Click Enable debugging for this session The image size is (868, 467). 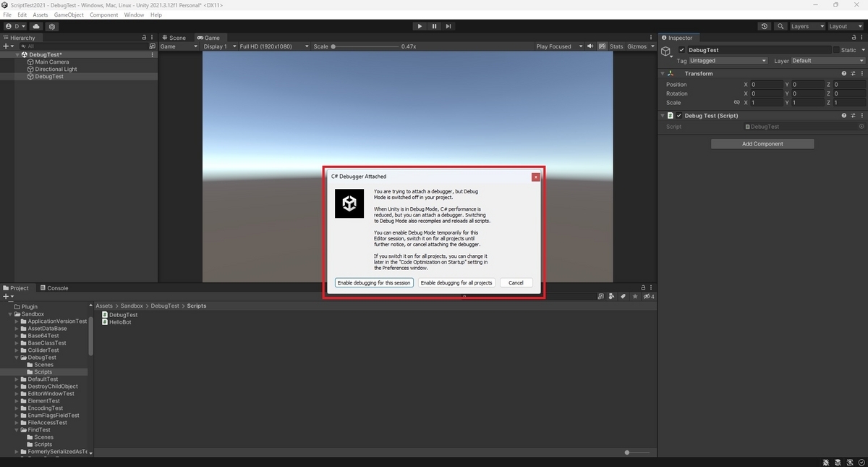point(374,282)
